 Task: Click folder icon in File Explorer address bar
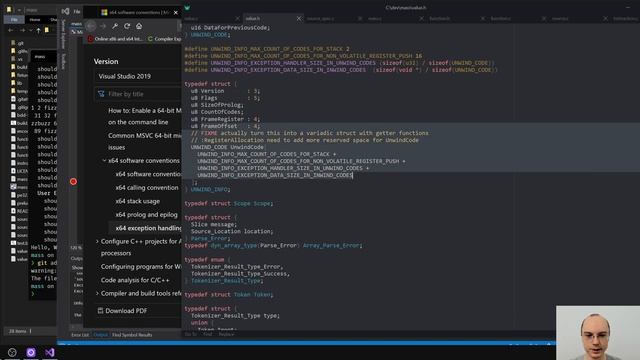pos(47,30)
